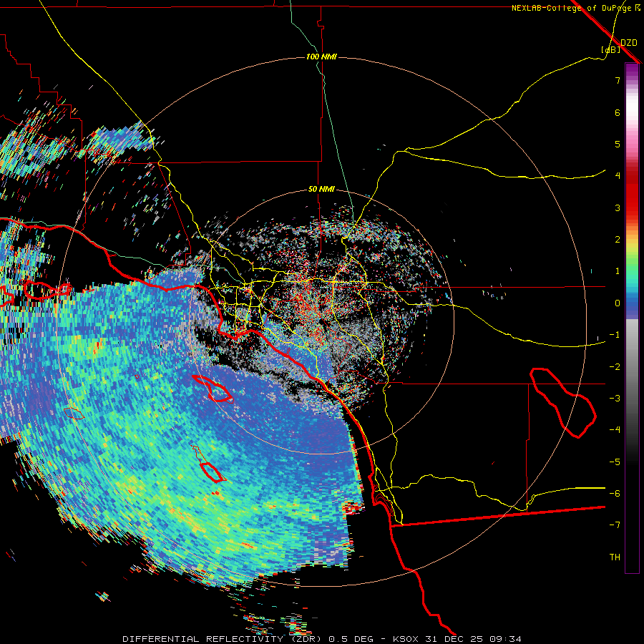Select the -1 value on color scale
Image resolution: width=644 pixels, height=644 pixels.
click(615, 335)
